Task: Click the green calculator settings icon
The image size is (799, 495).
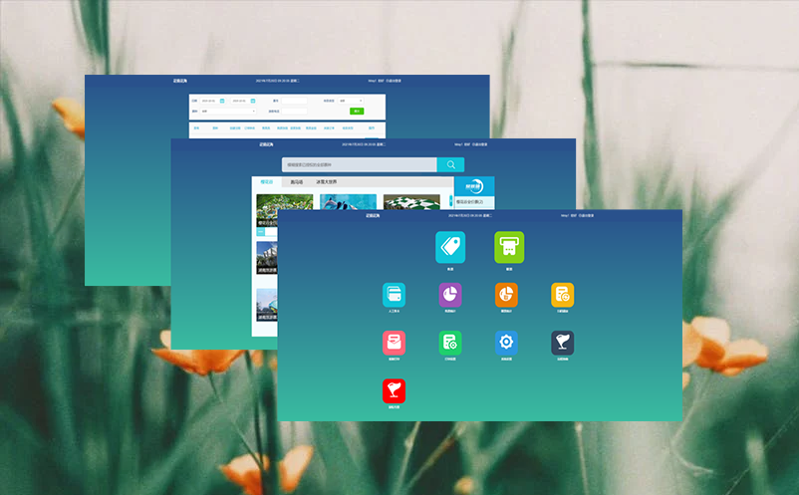Action: tap(450, 343)
